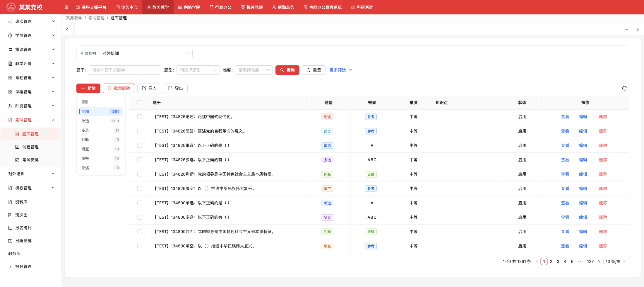The height and width of the screenshot is (287, 644).
Task: Open the 10 条/页 page size dropdown
Action: pos(616,261)
